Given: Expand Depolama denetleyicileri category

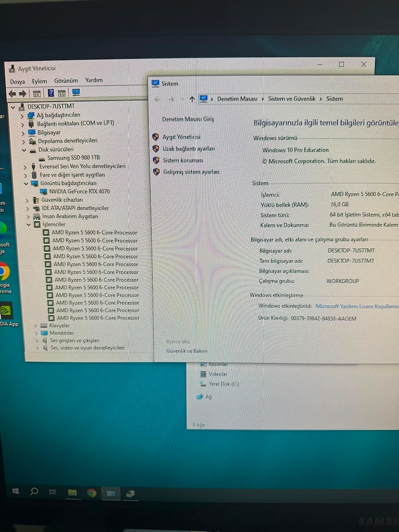Looking at the screenshot, I should tap(23, 141).
